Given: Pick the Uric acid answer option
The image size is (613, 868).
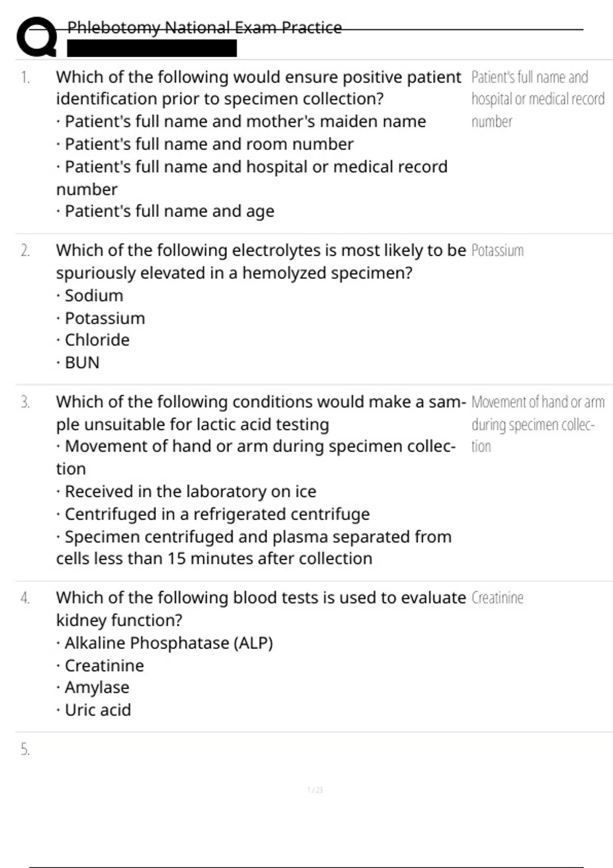Looking at the screenshot, I should click(98, 710).
